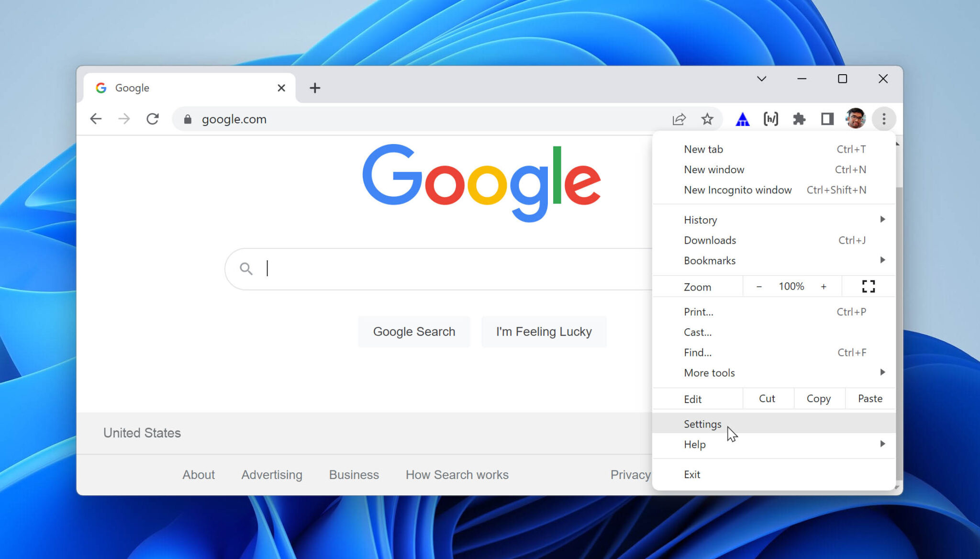Screen dimensions: 980x559
Task: Click the blue triangle extension icon
Action: (x=742, y=119)
